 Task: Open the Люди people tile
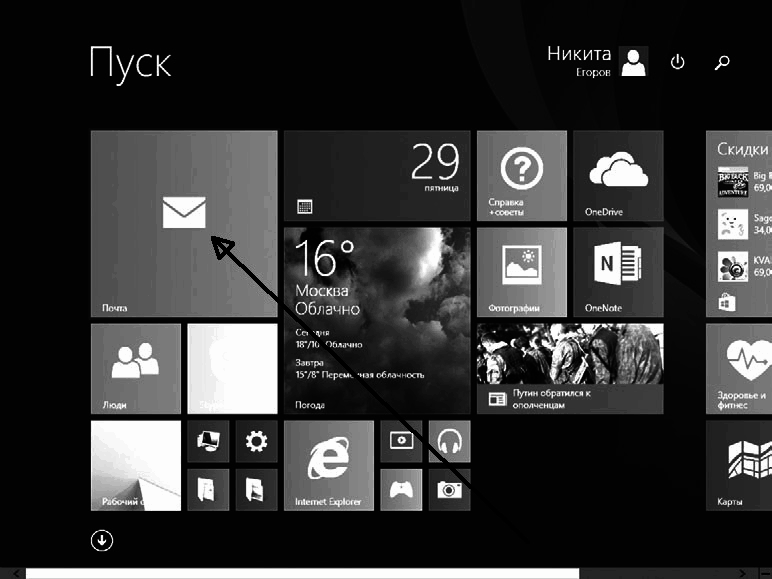136,369
